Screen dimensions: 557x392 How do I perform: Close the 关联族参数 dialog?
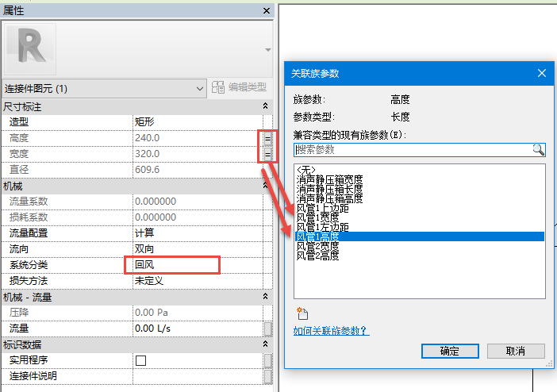542,73
